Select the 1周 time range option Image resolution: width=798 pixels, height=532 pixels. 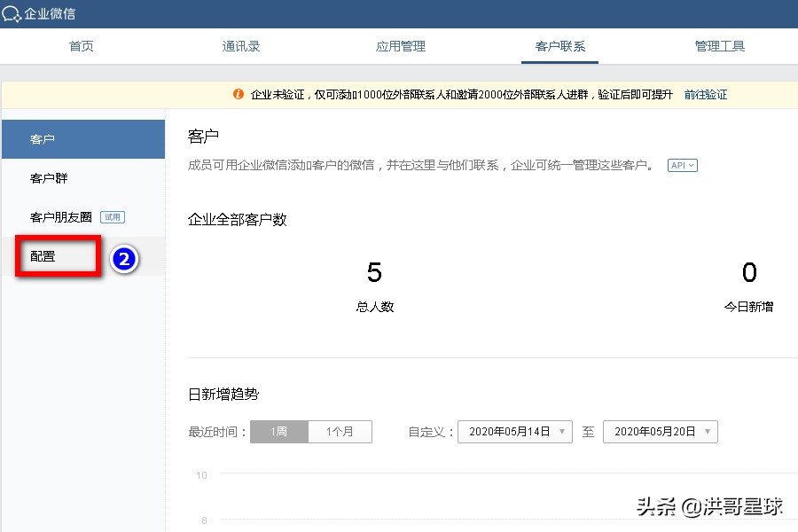[x=278, y=432]
